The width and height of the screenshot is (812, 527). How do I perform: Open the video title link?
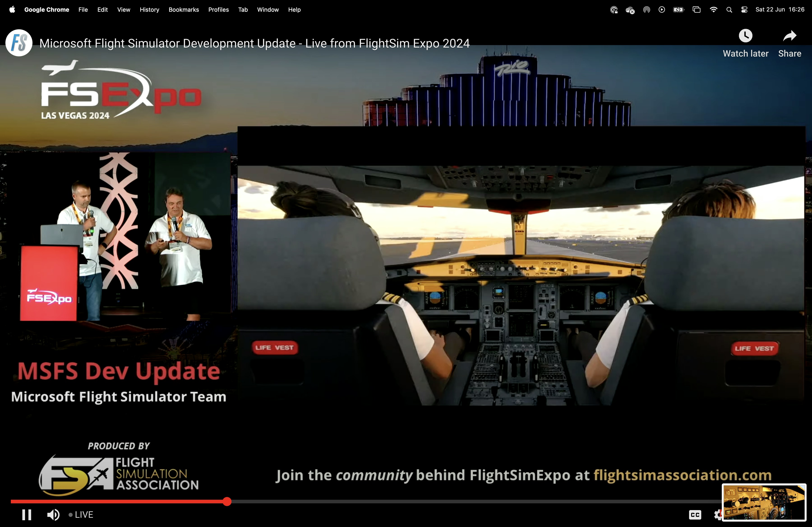point(254,43)
